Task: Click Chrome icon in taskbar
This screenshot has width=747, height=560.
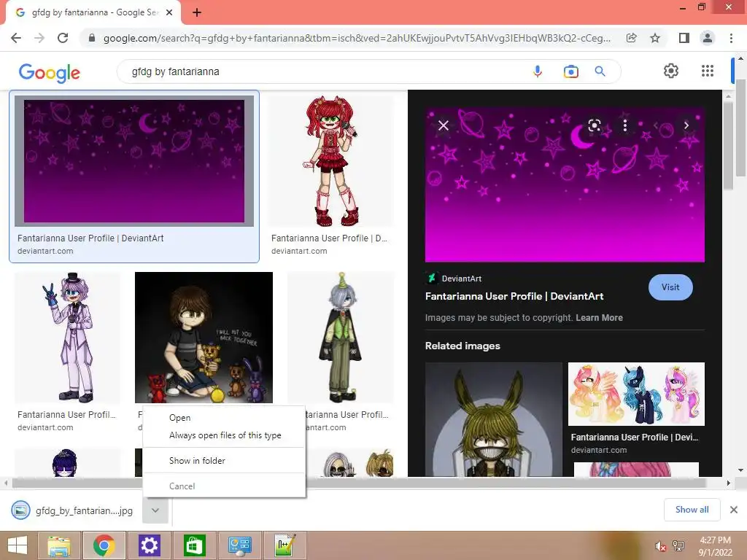Action: (x=104, y=545)
